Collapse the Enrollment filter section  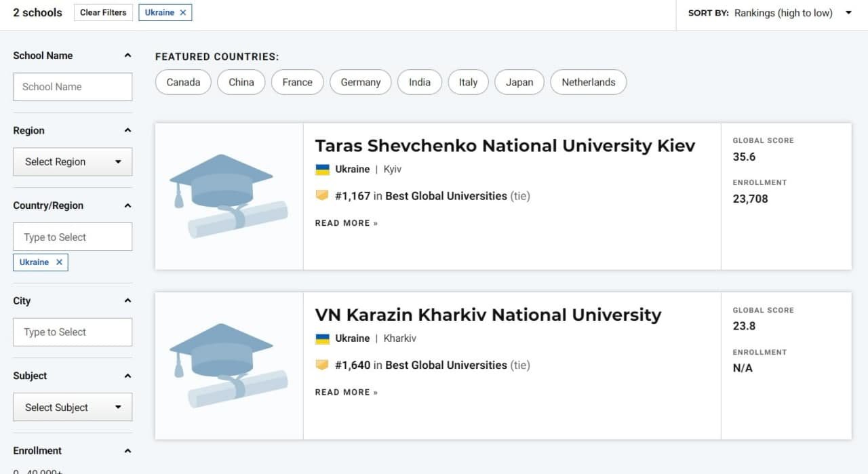click(127, 451)
